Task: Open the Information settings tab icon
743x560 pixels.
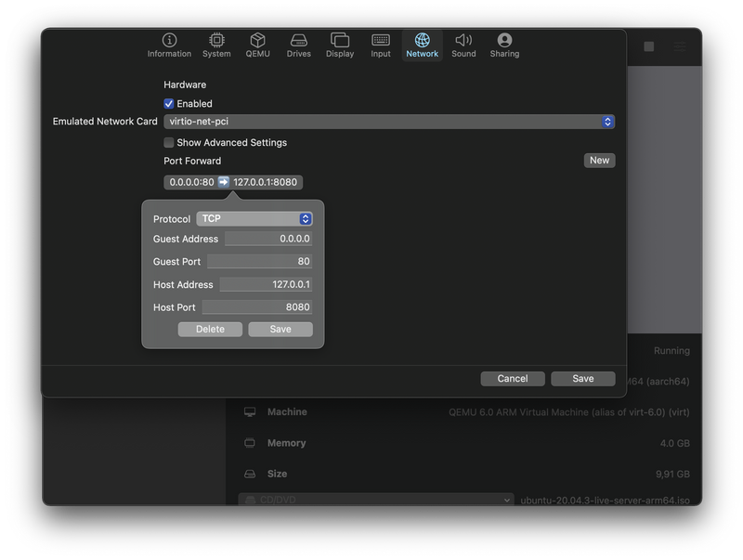Action: [x=169, y=41]
